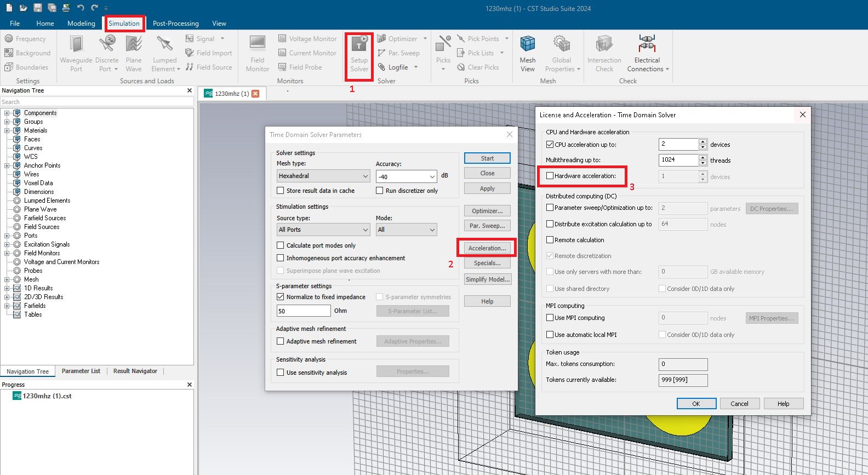Click the Acceleration... button
Image resolution: width=868 pixels, height=475 pixels.
487,248
